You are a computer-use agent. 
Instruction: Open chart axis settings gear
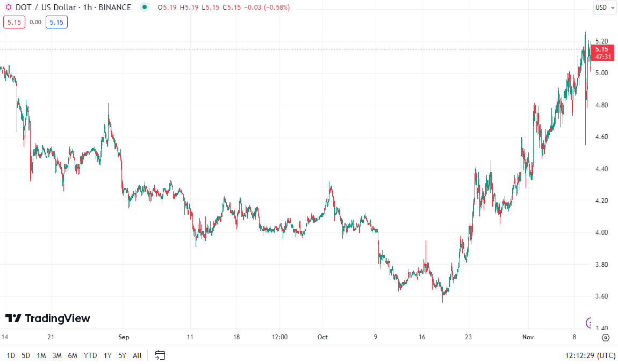606,337
